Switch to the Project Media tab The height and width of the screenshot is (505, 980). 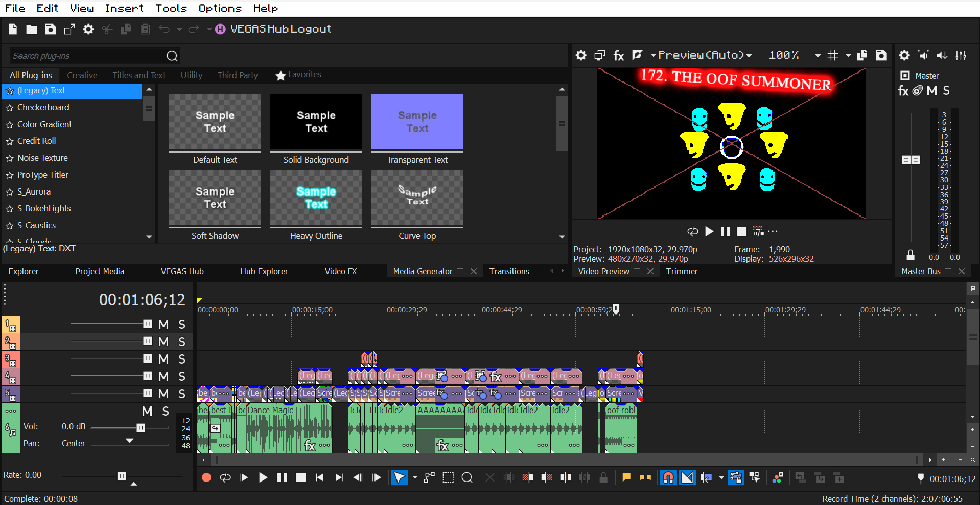pyautogui.click(x=100, y=271)
